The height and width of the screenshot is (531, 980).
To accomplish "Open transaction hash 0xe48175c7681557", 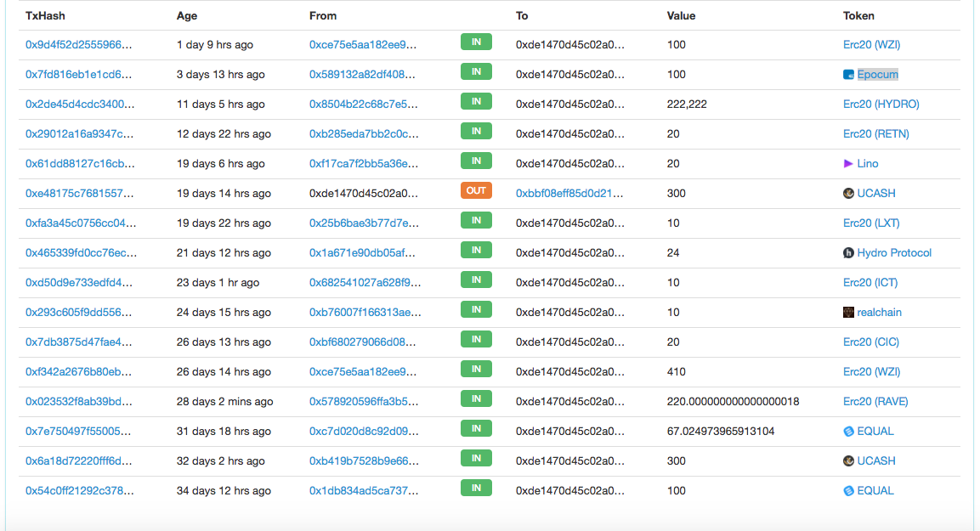I will pos(79,193).
